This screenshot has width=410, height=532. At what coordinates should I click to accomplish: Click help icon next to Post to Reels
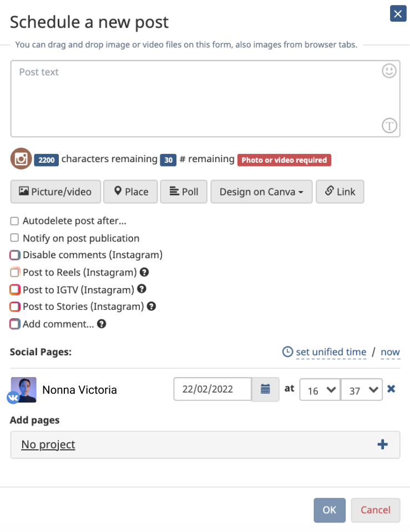coord(144,272)
